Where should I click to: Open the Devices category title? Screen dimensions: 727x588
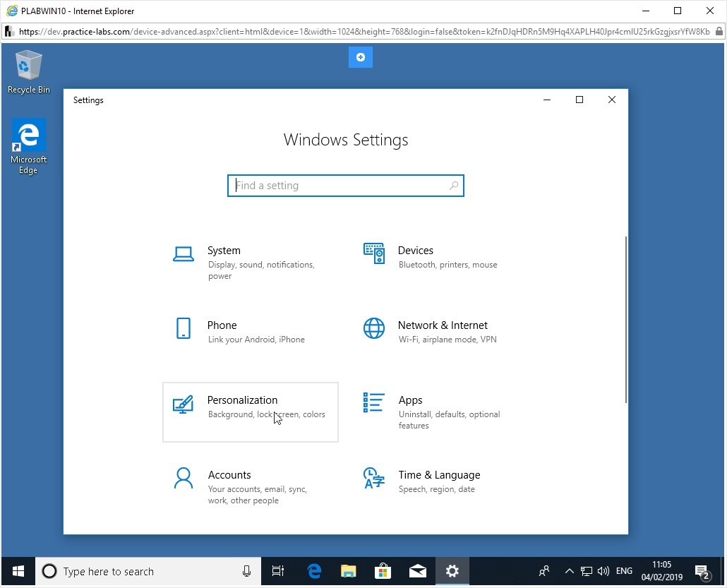[416, 251]
